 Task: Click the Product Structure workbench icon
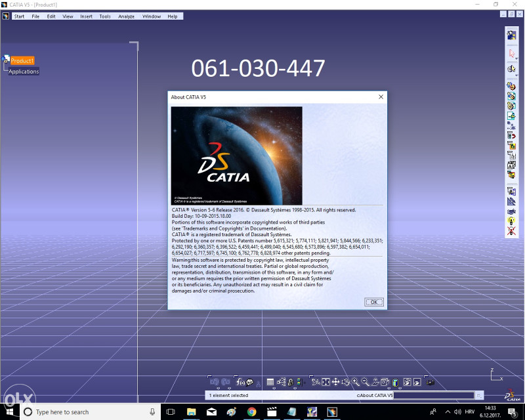point(511,35)
